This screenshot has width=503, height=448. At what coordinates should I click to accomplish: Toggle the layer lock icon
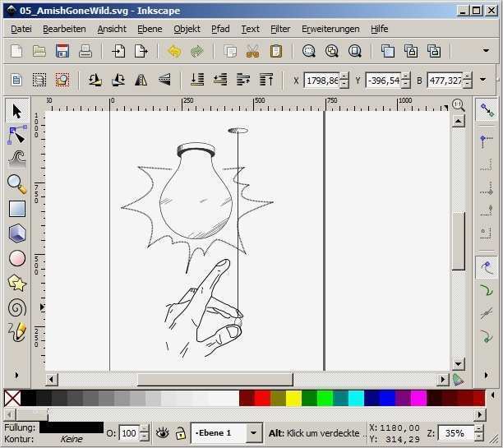coord(180,432)
